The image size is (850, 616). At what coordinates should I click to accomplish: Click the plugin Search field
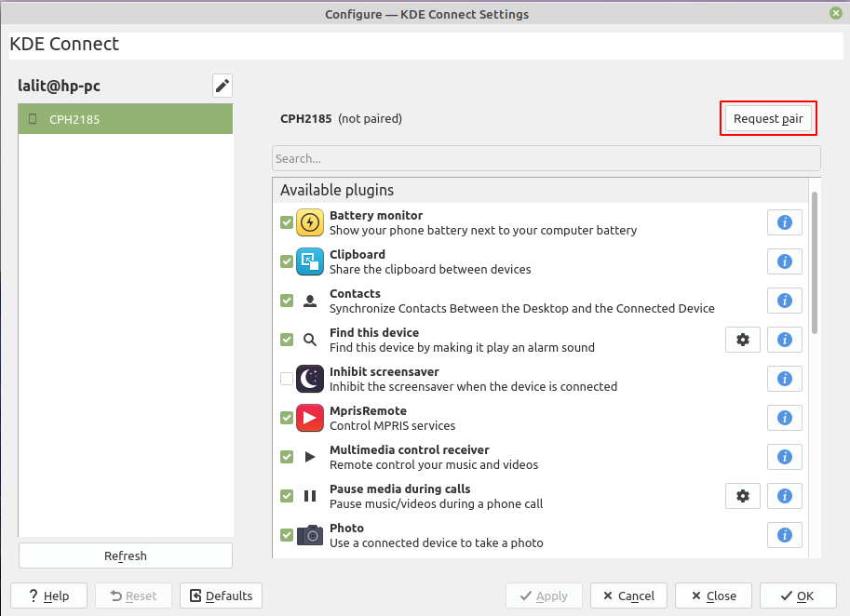[546, 158]
